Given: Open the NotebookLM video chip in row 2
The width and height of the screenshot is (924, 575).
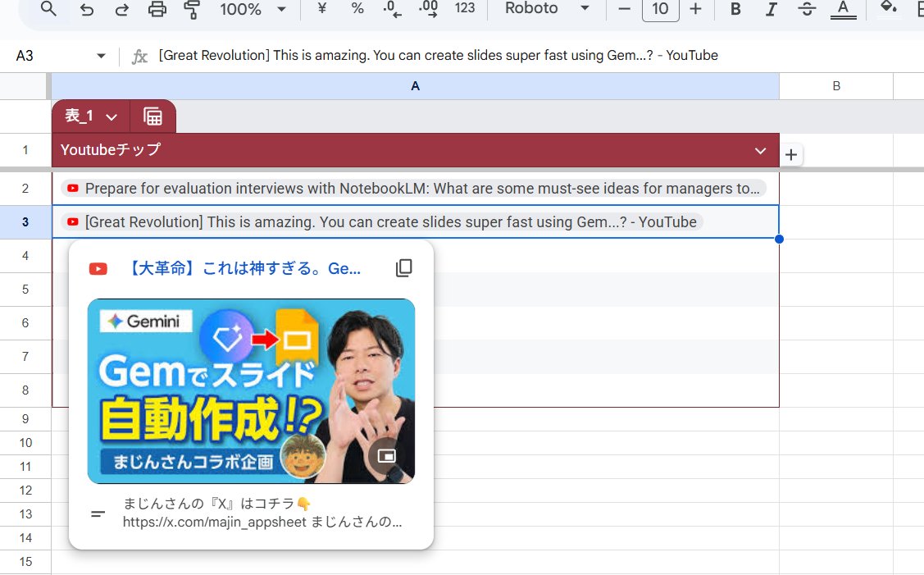Looking at the screenshot, I should 414,189.
